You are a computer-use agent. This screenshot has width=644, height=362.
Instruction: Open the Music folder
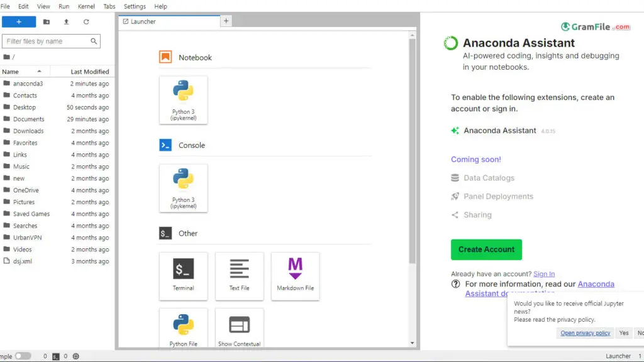click(57, 166)
